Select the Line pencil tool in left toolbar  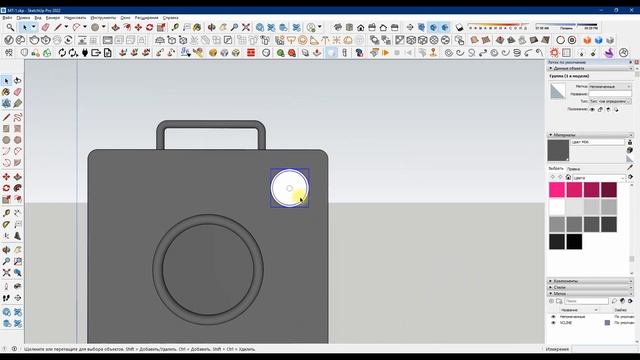[x=6, y=118]
